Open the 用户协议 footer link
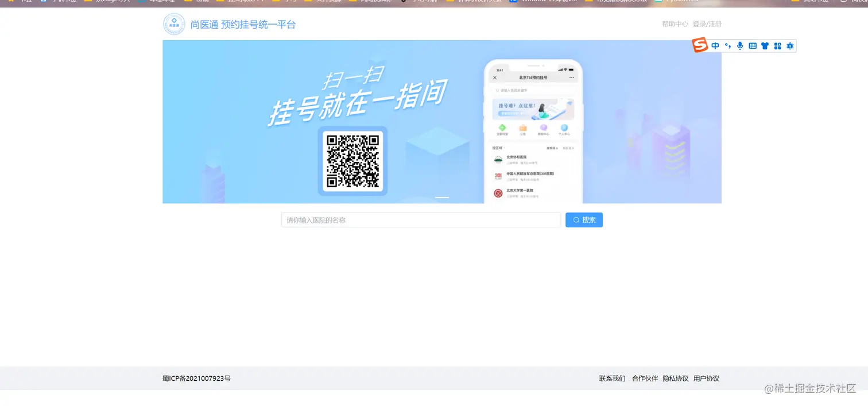Viewport: 868px width, 406px height. click(707, 378)
